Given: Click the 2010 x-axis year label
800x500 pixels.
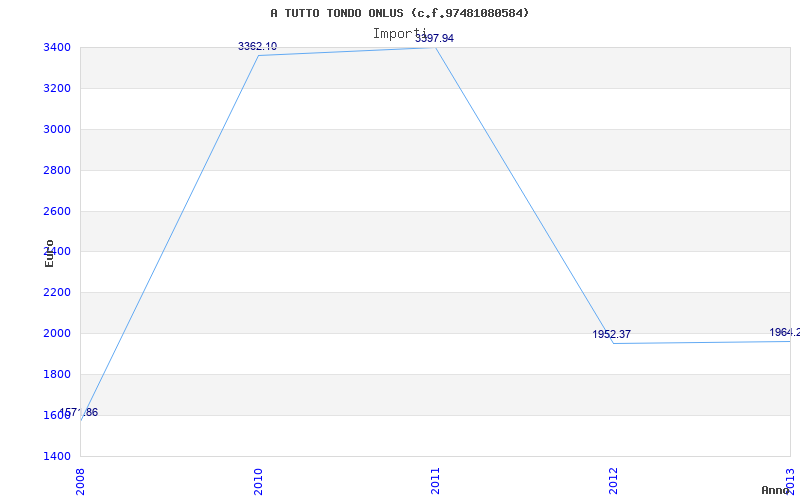Looking at the screenshot, I should (x=258, y=481).
